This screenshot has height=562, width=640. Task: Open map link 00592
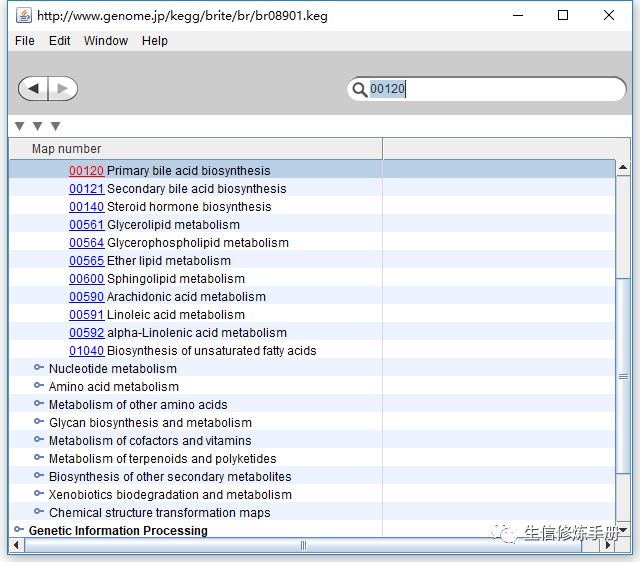pos(87,333)
